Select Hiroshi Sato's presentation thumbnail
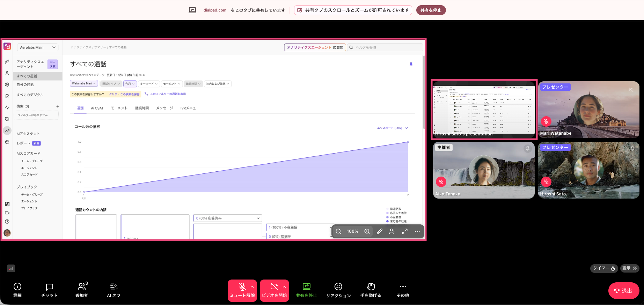The height and width of the screenshot is (305, 644). [484, 110]
